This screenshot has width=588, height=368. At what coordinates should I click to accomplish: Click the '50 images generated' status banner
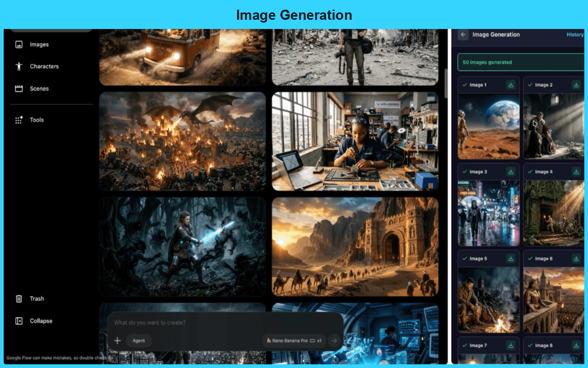[521, 62]
